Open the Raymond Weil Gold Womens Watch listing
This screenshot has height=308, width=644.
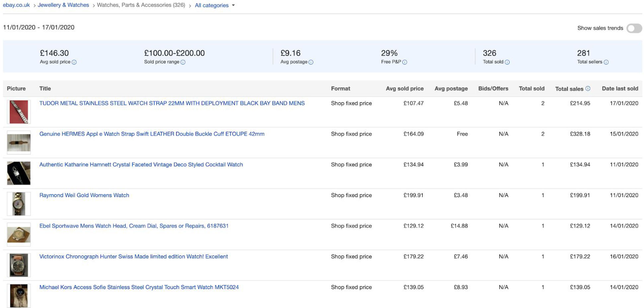[84, 195]
